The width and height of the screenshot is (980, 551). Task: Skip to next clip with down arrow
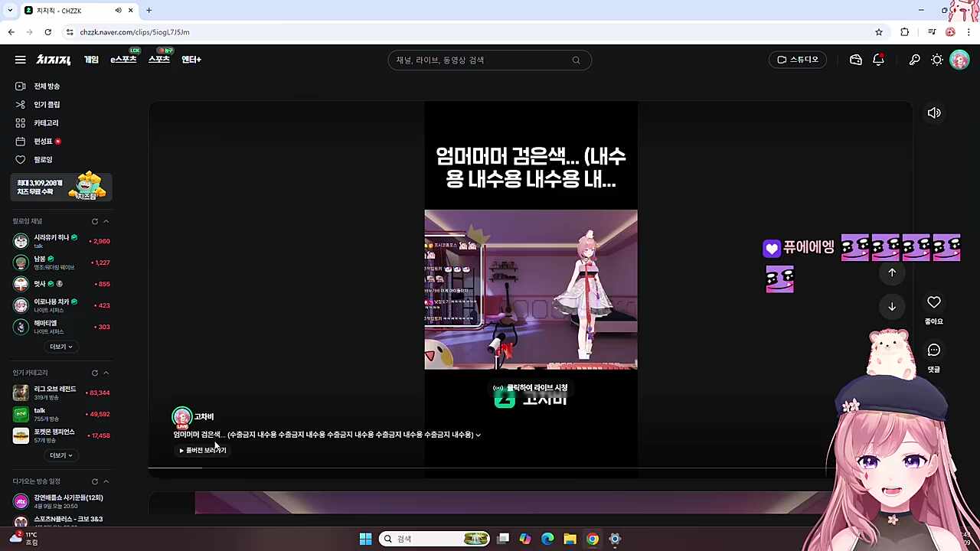892,307
